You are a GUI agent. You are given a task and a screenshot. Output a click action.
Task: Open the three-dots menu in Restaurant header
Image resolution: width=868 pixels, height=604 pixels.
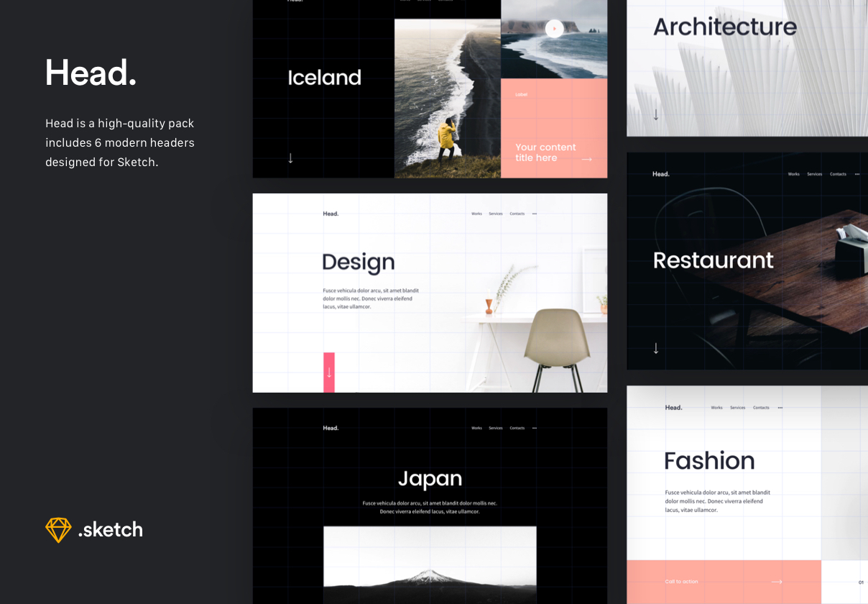click(857, 174)
